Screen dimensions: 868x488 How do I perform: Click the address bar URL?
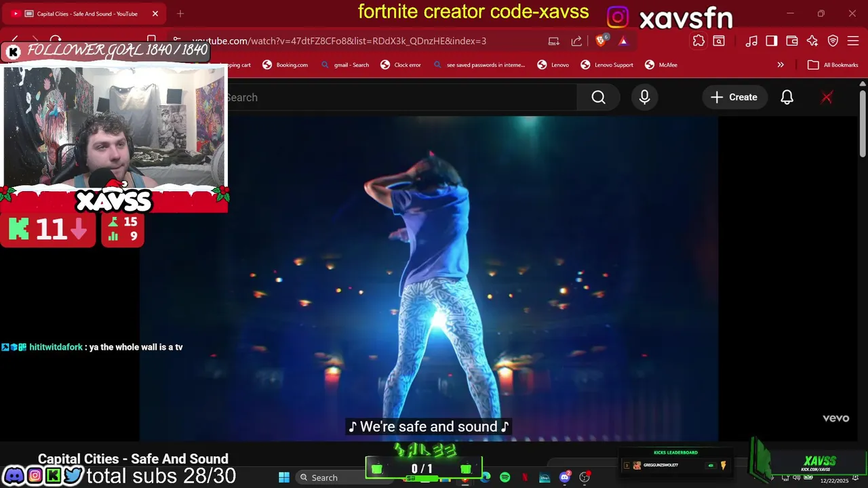[339, 41]
